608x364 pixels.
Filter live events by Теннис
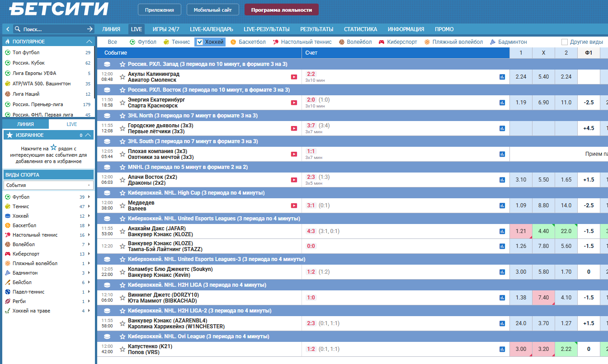pos(177,42)
